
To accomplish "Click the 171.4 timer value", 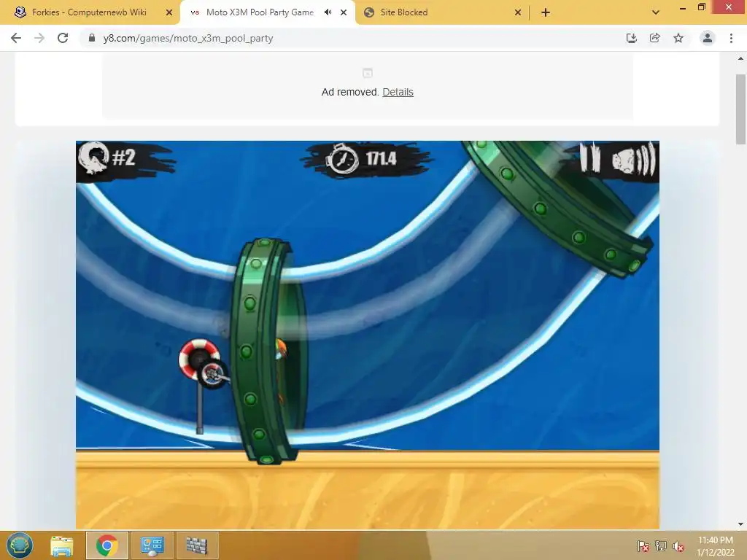I will [381, 158].
